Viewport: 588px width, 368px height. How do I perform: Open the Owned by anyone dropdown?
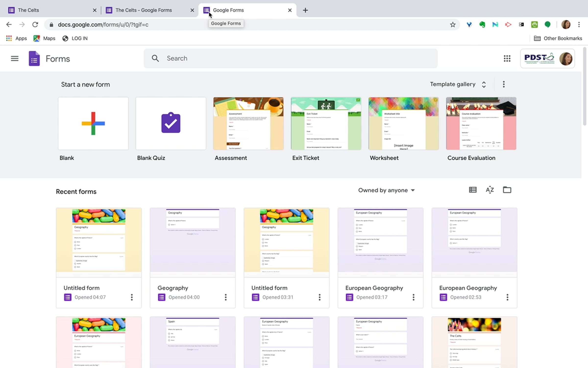click(386, 190)
